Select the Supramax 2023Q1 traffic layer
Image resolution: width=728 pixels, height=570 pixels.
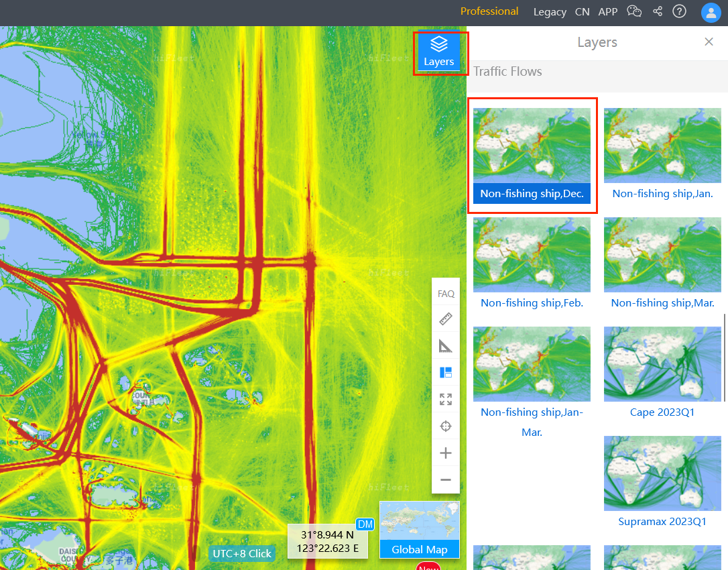(662, 483)
